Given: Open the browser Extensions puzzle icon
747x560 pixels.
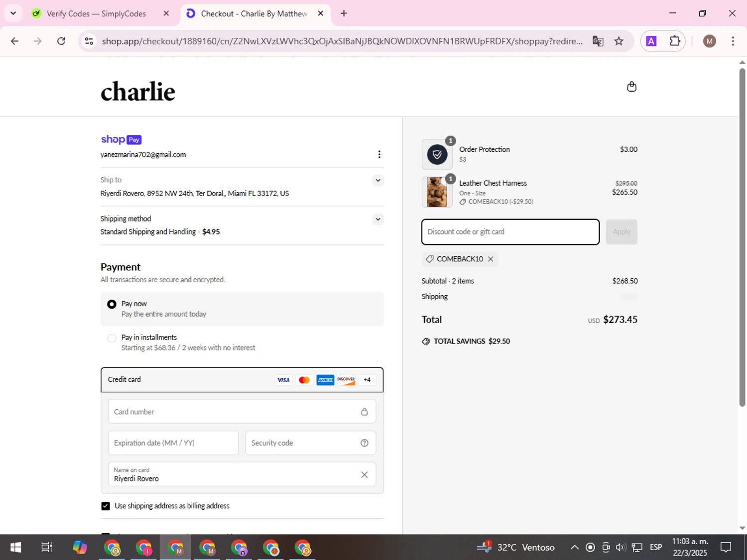Looking at the screenshot, I should click(x=675, y=41).
